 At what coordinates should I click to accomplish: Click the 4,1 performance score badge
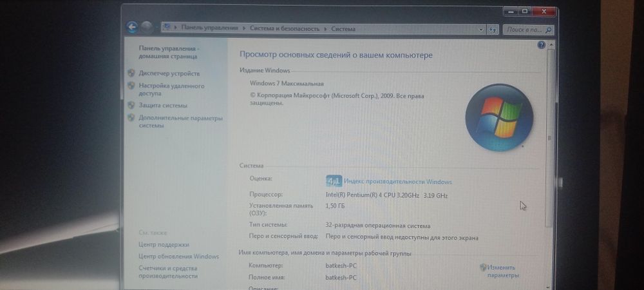(x=334, y=180)
